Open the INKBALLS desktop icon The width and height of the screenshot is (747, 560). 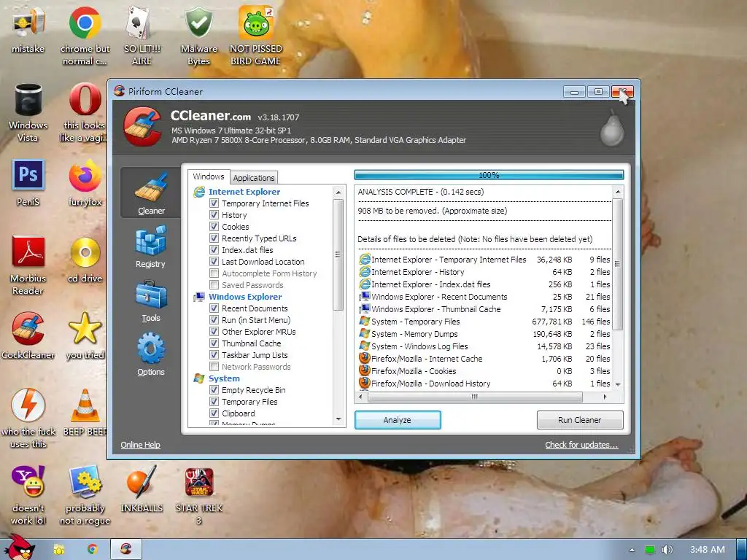coord(142,489)
